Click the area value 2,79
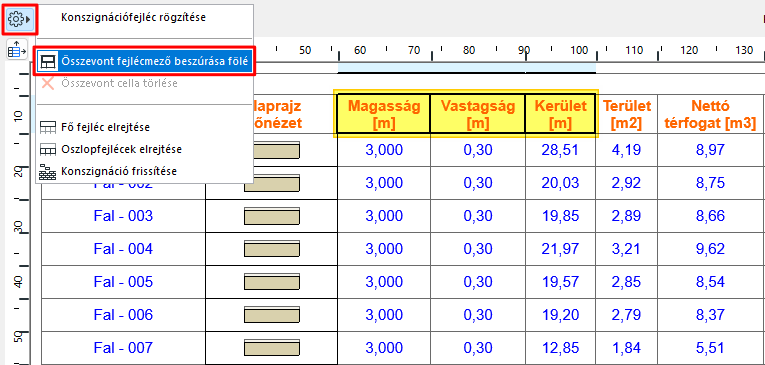The height and width of the screenshot is (365, 765). point(626,315)
